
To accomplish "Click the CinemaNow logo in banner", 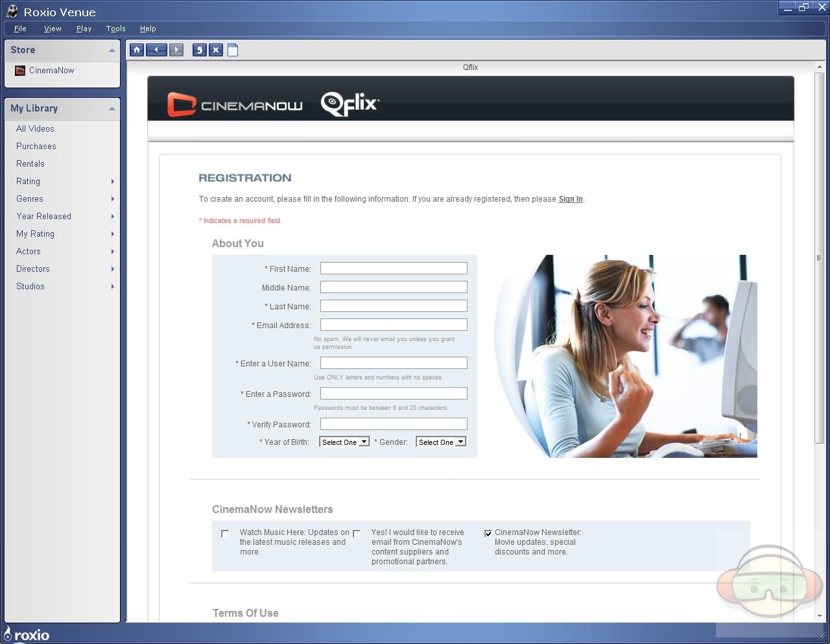I will pyautogui.click(x=235, y=104).
